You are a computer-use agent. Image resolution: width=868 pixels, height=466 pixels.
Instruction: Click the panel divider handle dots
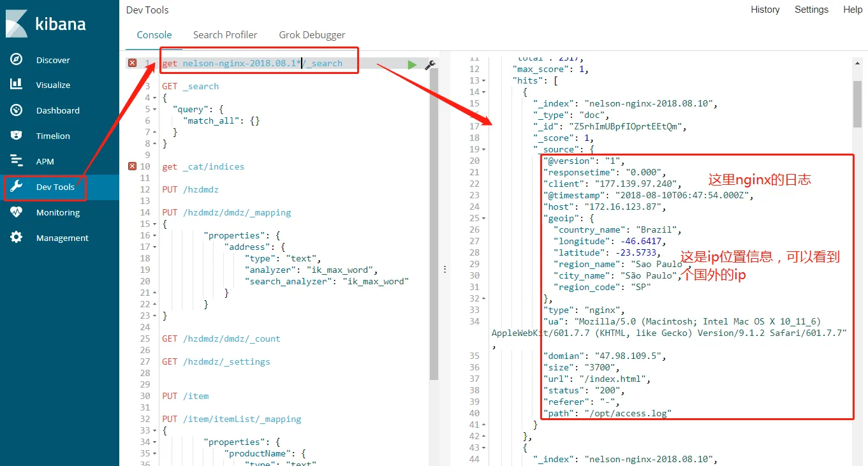tap(445, 269)
